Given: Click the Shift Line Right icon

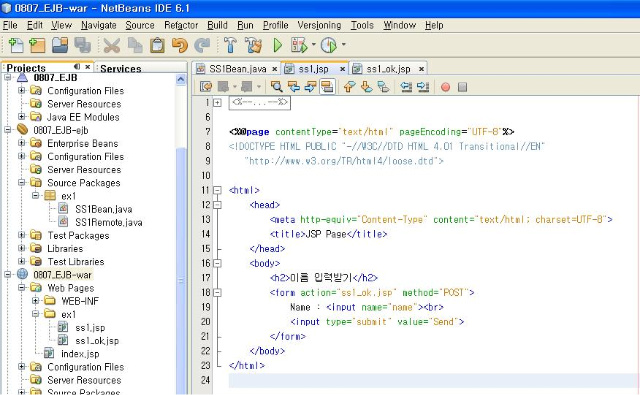Looking at the screenshot, I should click(x=423, y=87).
